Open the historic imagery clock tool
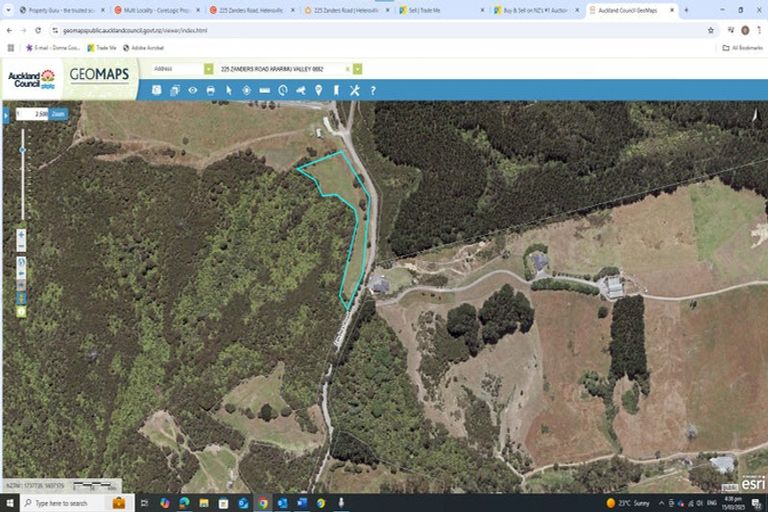The image size is (768, 512). point(283,90)
